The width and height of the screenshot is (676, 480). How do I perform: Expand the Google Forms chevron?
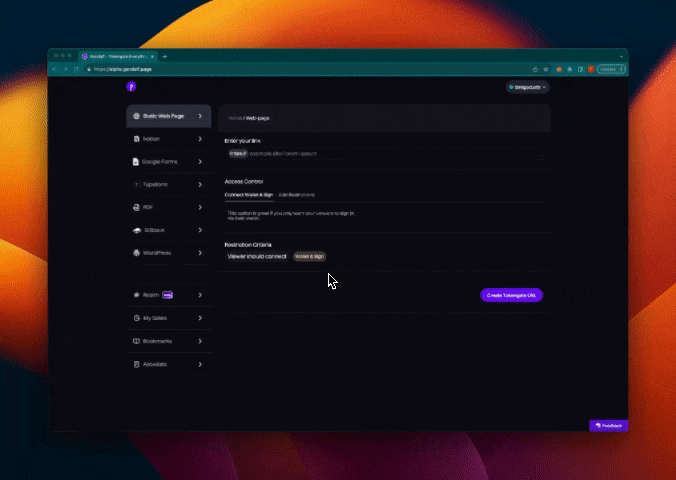click(200, 162)
